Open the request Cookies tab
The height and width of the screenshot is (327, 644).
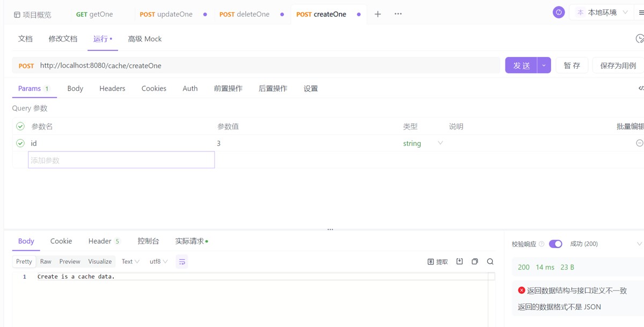154,89
